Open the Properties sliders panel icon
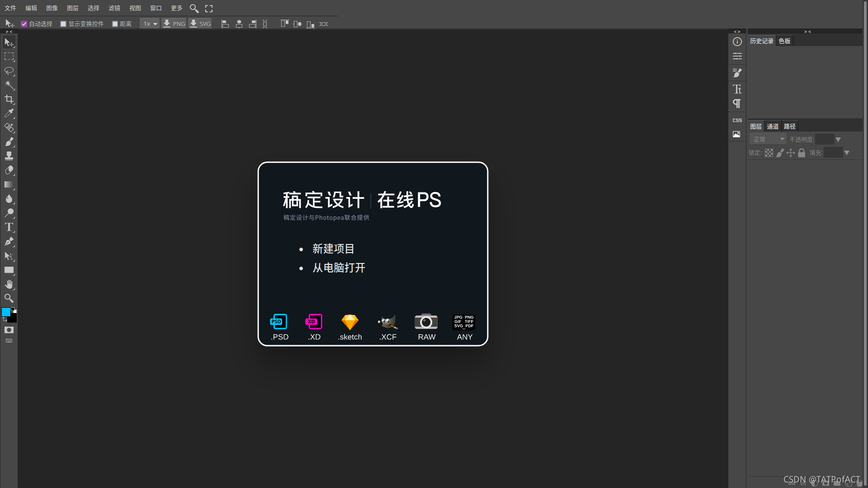The height and width of the screenshot is (488, 868). [737, 56]
